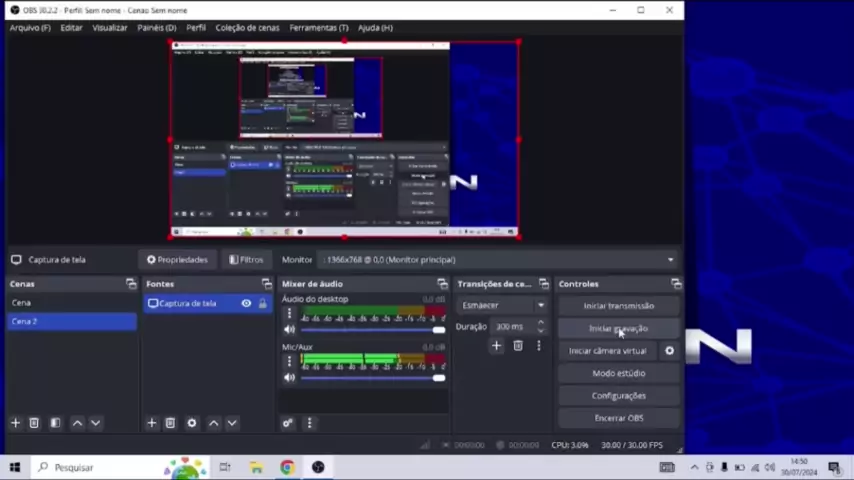Open options dots for Mic/Aux channel

289,361
